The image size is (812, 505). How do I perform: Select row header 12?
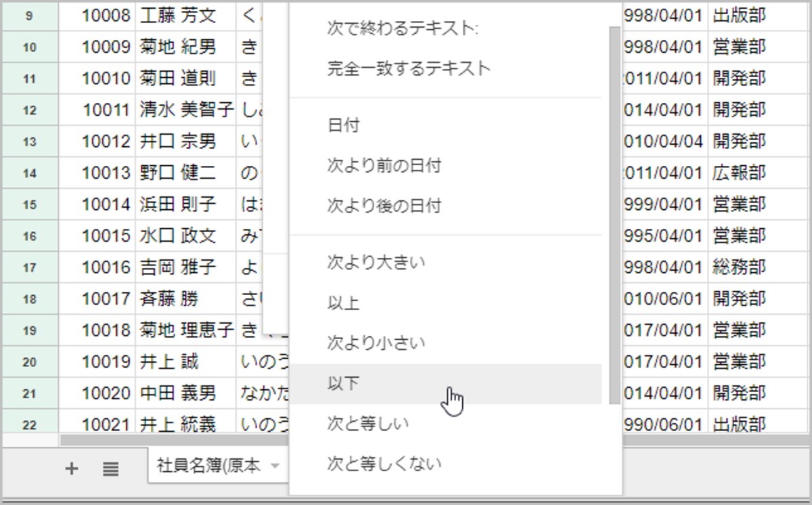coord(30,110)
